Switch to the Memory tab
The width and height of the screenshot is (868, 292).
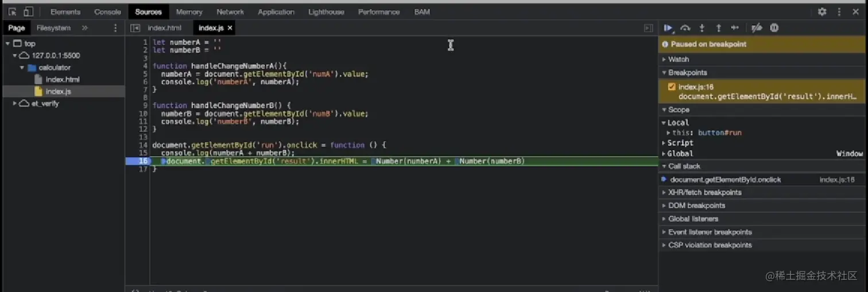189,11
